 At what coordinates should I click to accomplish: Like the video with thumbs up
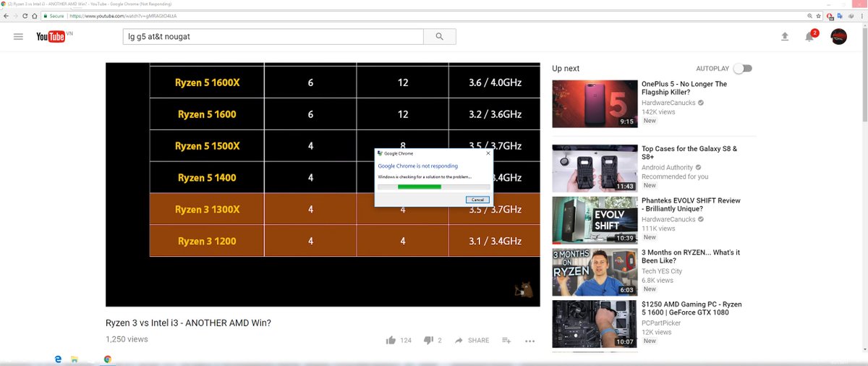coord(391,340)
